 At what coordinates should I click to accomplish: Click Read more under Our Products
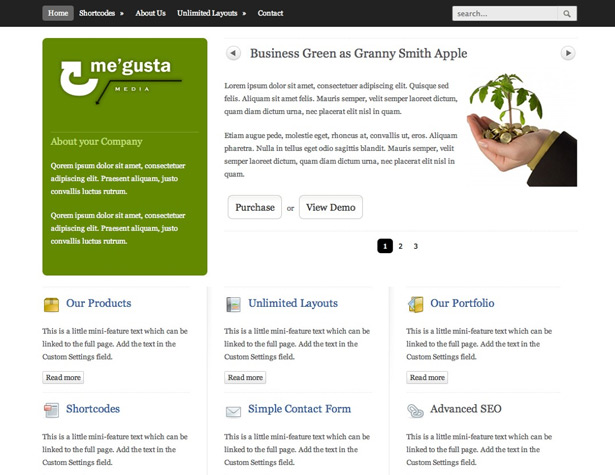pos(63,377)
